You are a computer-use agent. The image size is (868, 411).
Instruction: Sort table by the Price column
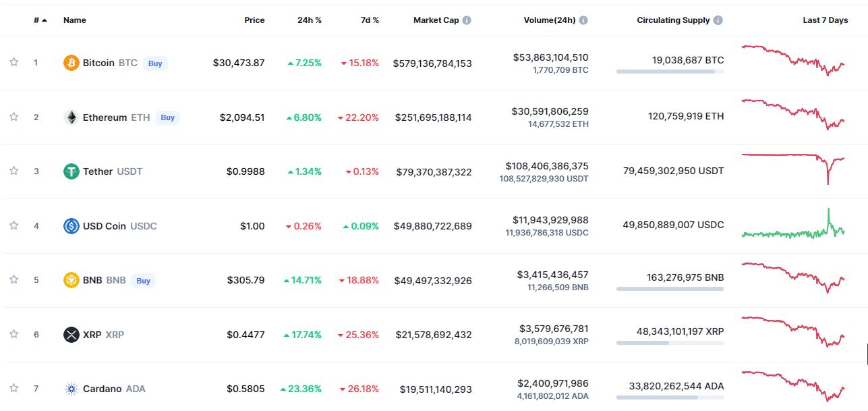(x=254, y=20)
